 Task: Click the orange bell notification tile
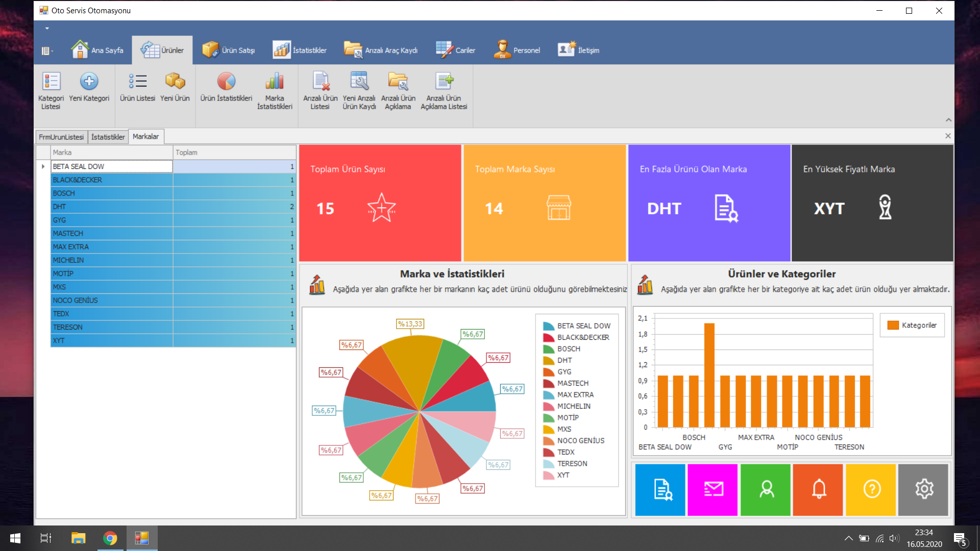(818, 489)
